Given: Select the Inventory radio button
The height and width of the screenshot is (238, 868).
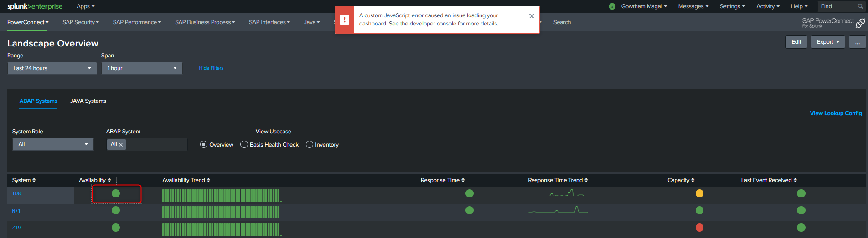Looking at the screenshot, I should click(310, 145).
